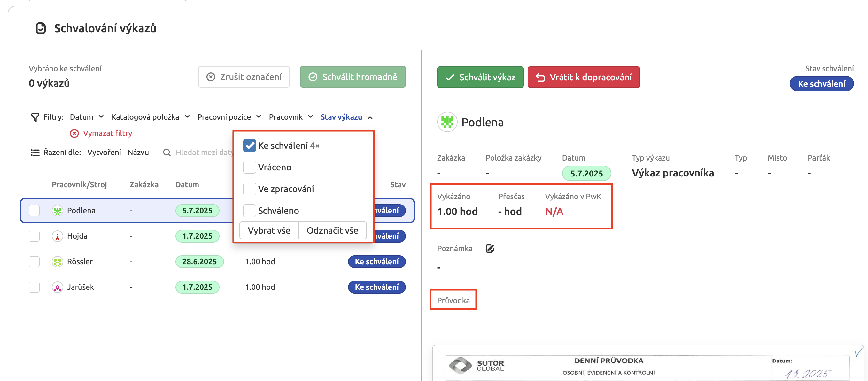
Task: Click the edit note pencil icon
Action: (x=490, y=248)
